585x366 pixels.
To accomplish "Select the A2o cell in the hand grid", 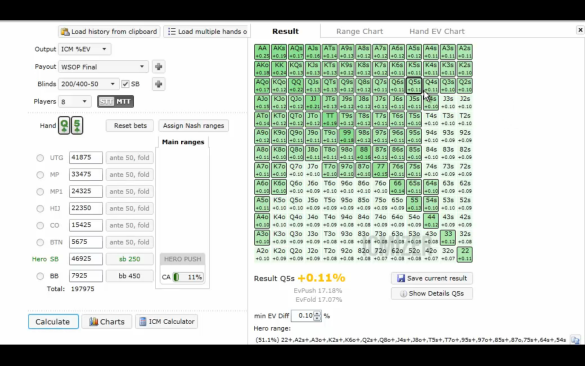I will pos(262,254).
